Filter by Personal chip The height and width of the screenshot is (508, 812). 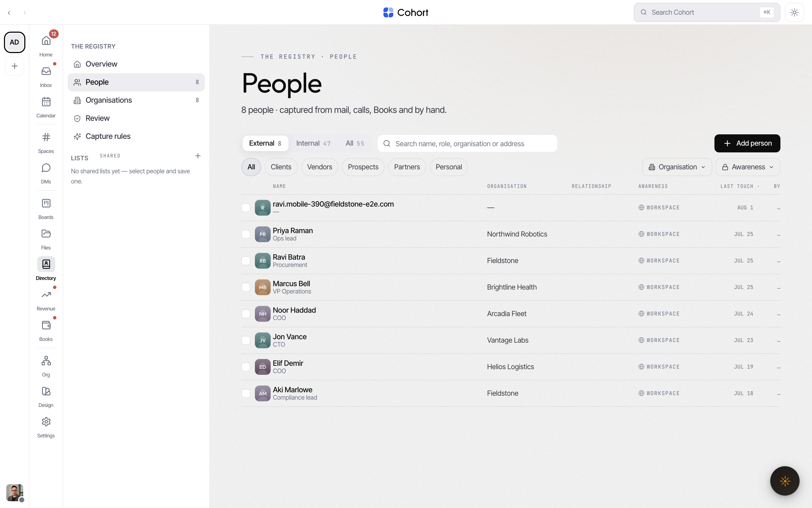(449, 167)
